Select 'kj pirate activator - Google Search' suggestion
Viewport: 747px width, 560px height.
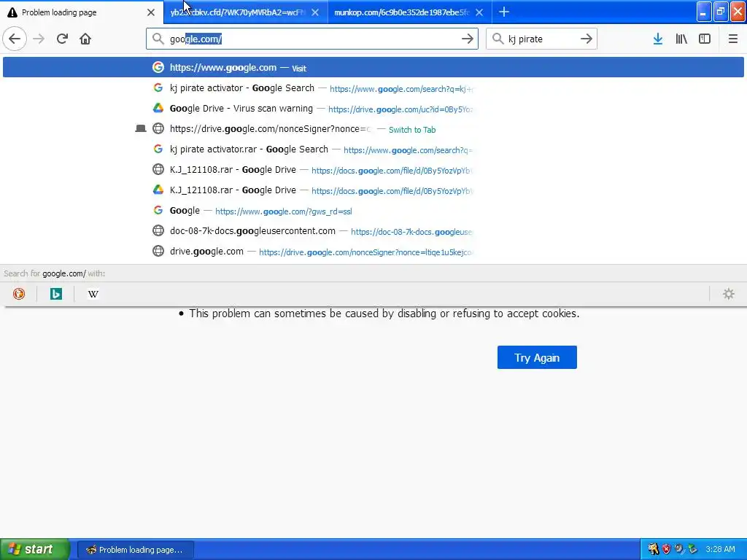pos(373,88)
